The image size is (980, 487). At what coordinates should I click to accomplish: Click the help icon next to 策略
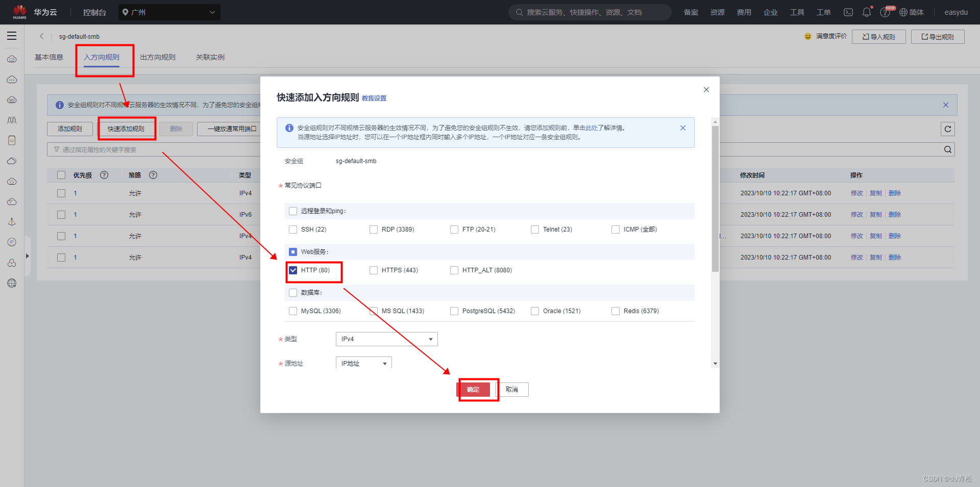[153, 175]
